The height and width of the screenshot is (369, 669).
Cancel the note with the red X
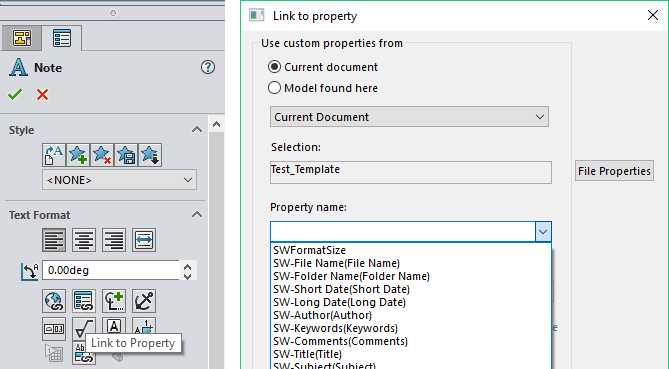coord(42,94)
